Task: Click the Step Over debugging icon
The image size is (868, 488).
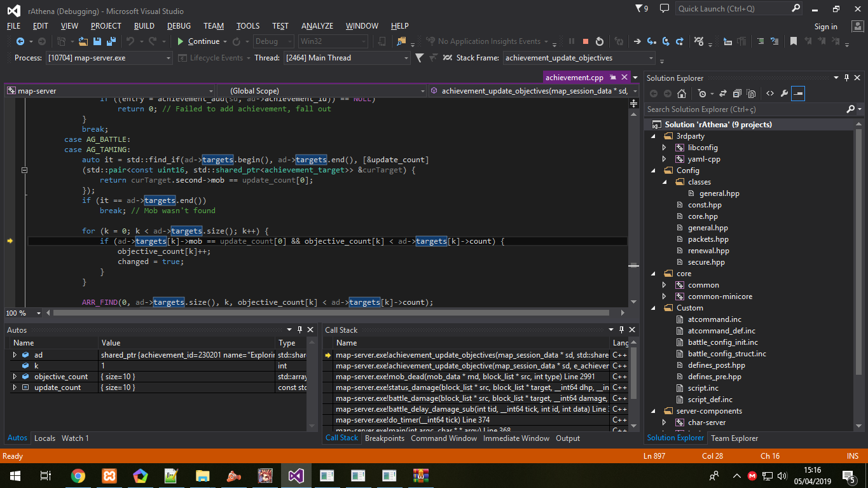Action: [x=666, y=41]
